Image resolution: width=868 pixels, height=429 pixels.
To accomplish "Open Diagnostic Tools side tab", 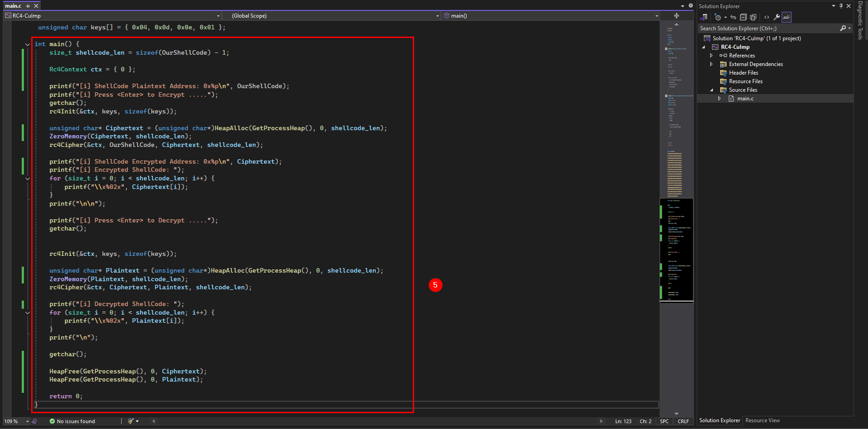I will (860, 21).
